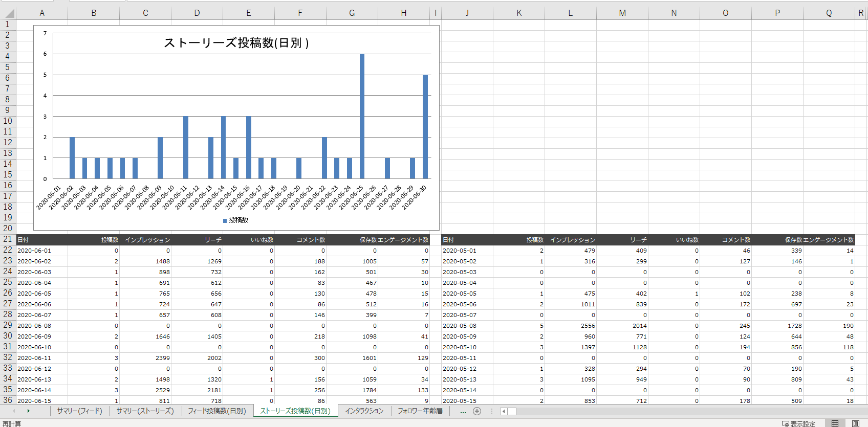Select row 21 header

[8, 239]
